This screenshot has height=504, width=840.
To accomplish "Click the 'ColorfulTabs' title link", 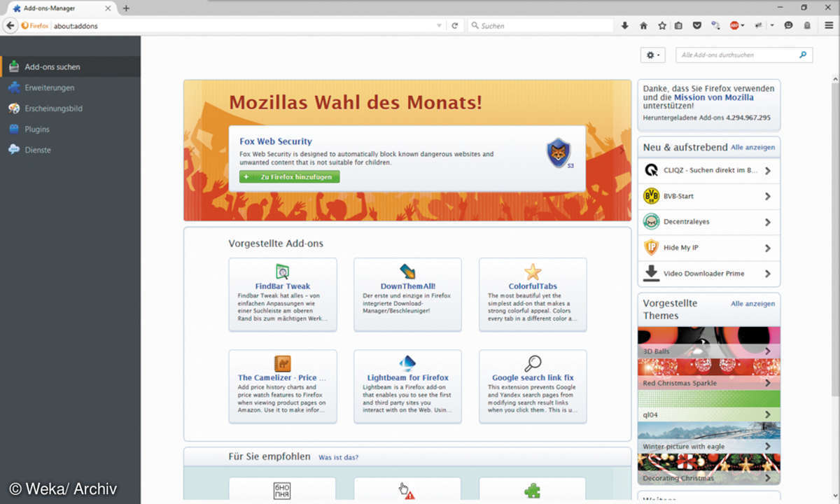I will click(x=533, y=286).
